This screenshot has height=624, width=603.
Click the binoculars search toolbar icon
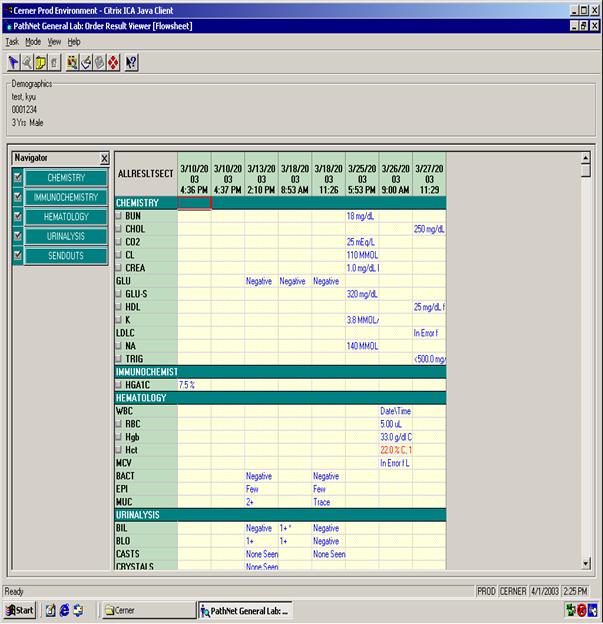(x=72, y=62)
